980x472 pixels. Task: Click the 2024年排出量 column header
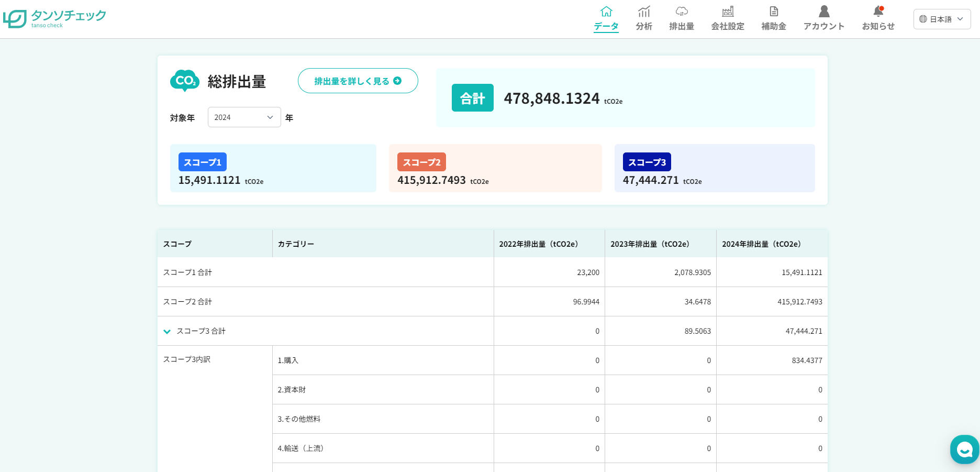[x=761, y=244]
